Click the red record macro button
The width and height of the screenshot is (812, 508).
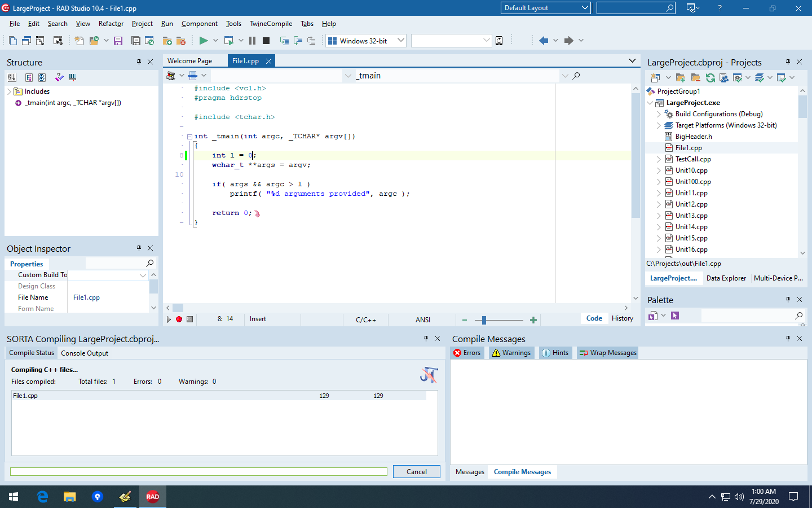(x=179, y=319)
